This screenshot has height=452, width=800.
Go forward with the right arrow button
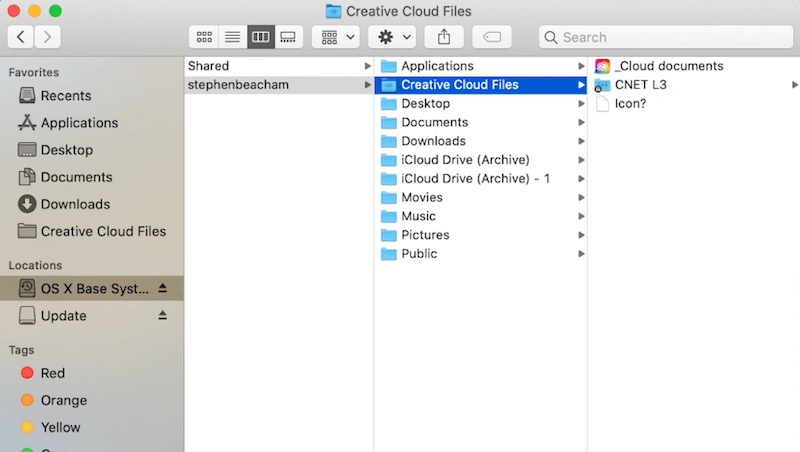point(47,37)
